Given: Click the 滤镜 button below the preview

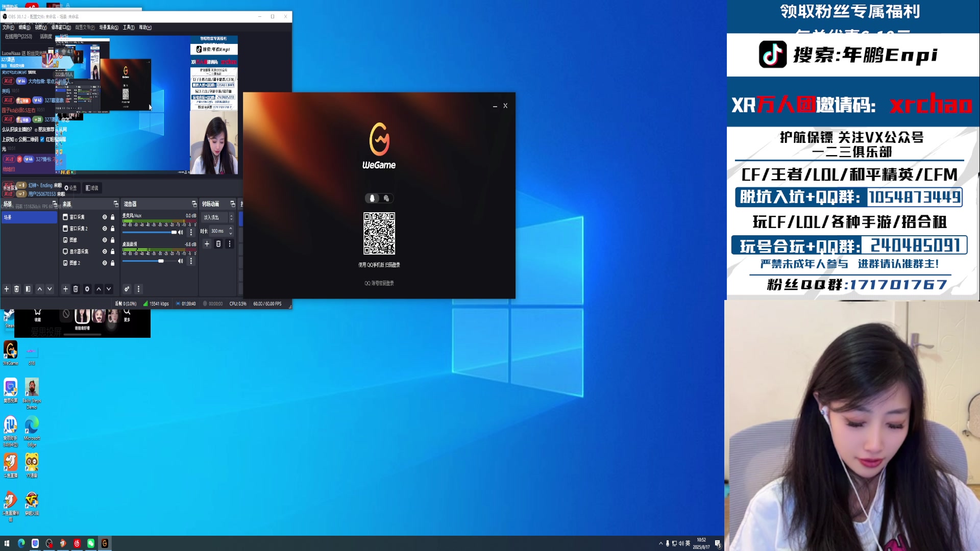Looking at the screenshot, I should [x=92, y=188].
